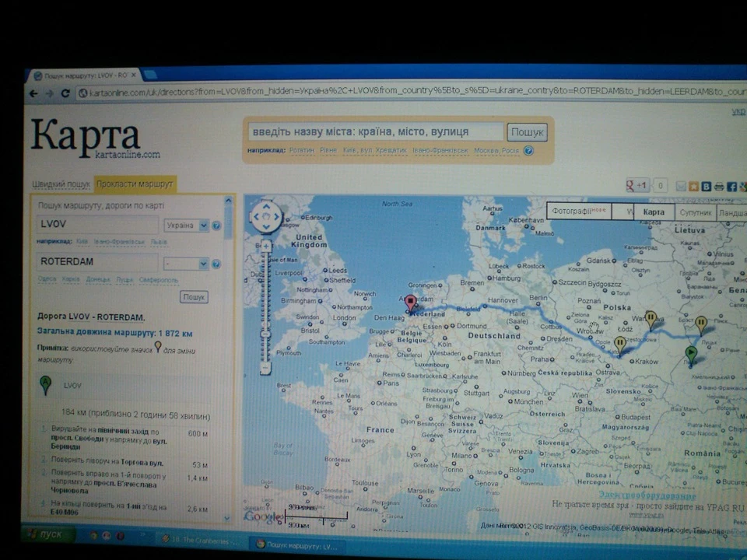This screenshot has width=747, height=560.
Task: Open the destination country dropdown
Action: (186, 264)
